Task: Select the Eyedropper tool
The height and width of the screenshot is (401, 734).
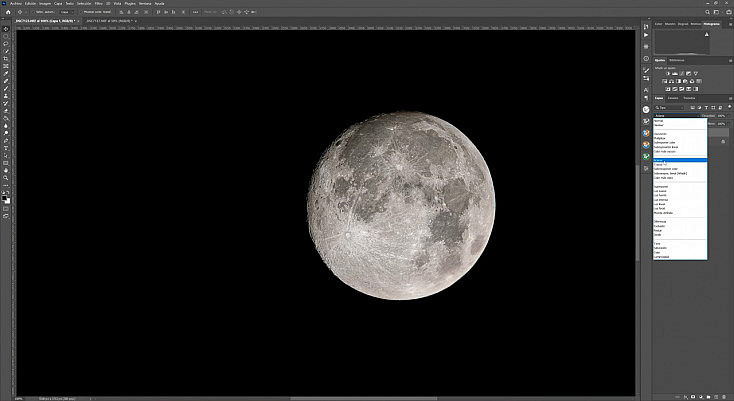Action: [6, 73]
